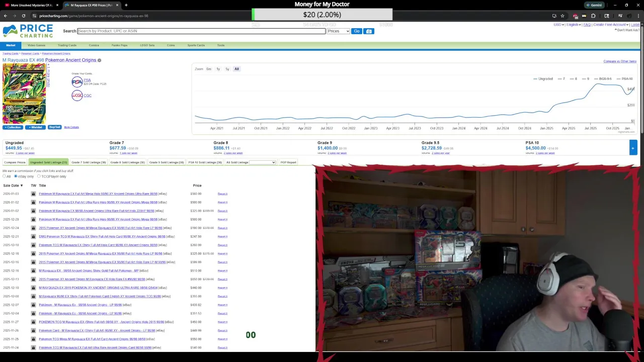This screenshot has height=362, width=644.
Task: Expand the Create Free Account dropdown
Action: [611, 25]
